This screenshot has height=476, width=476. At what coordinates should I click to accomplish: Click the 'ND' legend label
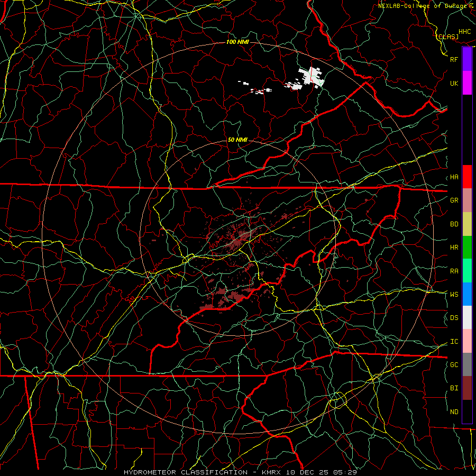click(454, 412)
